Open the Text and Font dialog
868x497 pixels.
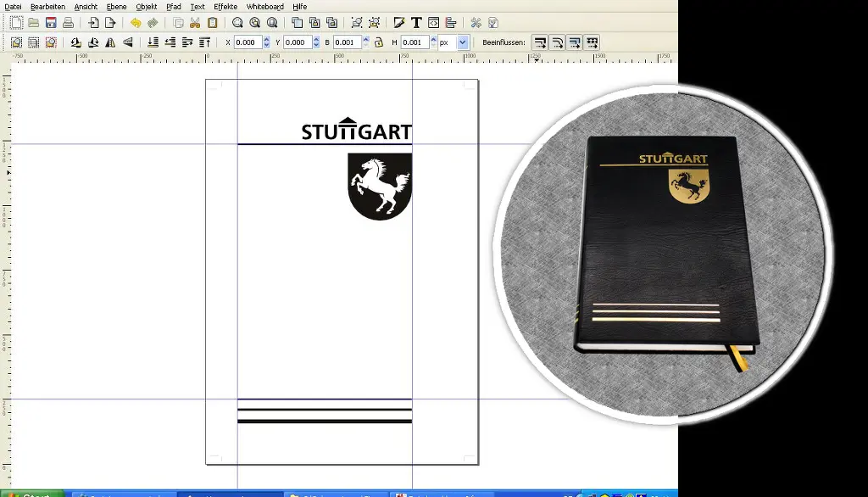click(416, 23)
